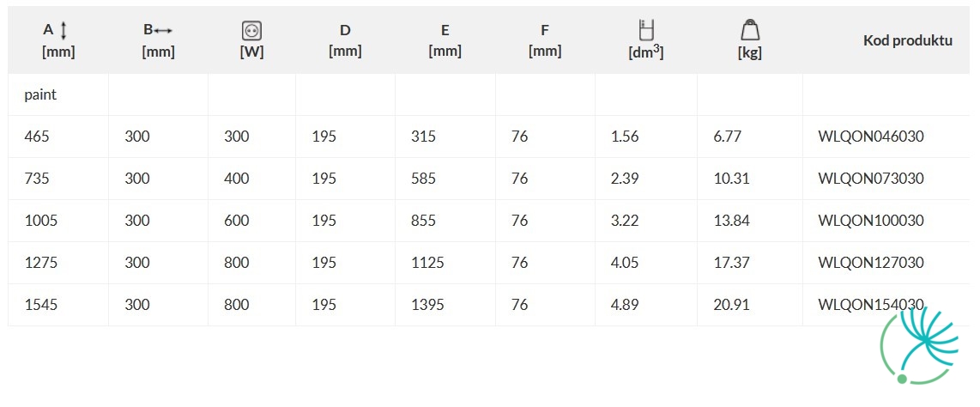980x407 pixels.
Task: Select product code WLQON046030
Action: (871, 137)
